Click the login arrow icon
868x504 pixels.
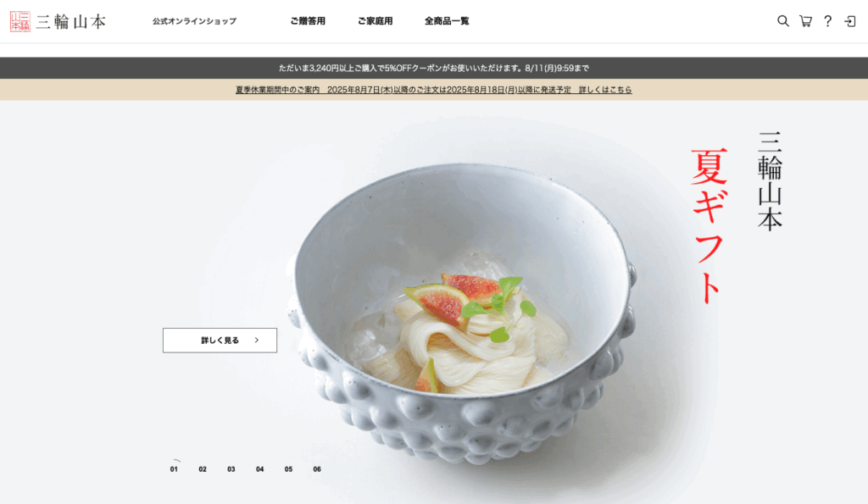849,21
